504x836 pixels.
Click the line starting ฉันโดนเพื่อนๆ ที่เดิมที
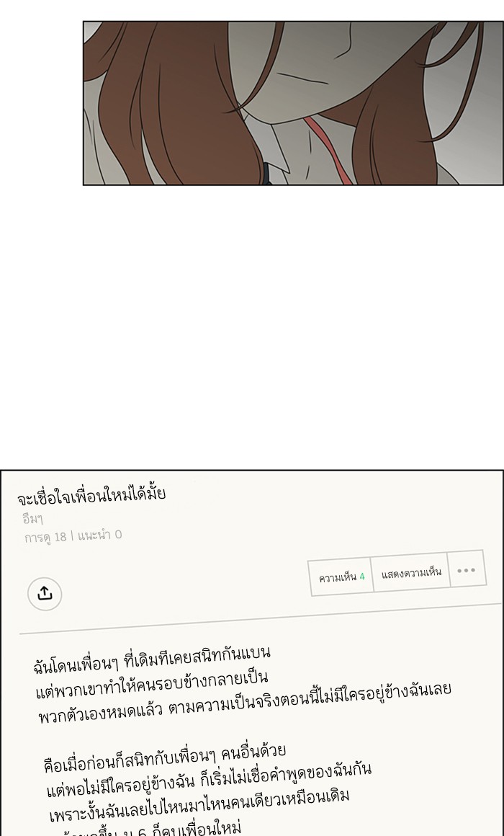152,659
